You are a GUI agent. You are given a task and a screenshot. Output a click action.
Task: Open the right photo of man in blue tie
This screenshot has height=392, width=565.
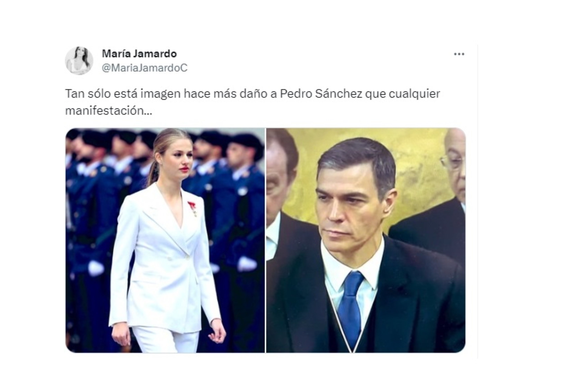click(366, 240)
